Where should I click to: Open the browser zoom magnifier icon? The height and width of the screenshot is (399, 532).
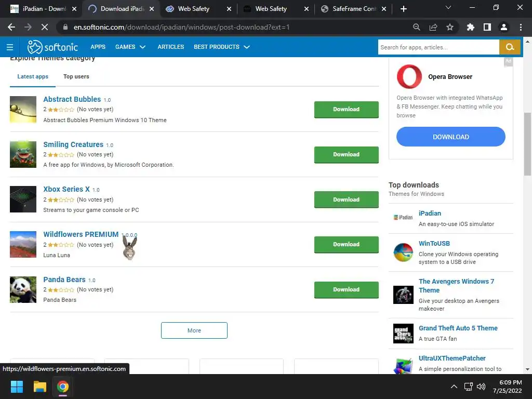point(417,27)
